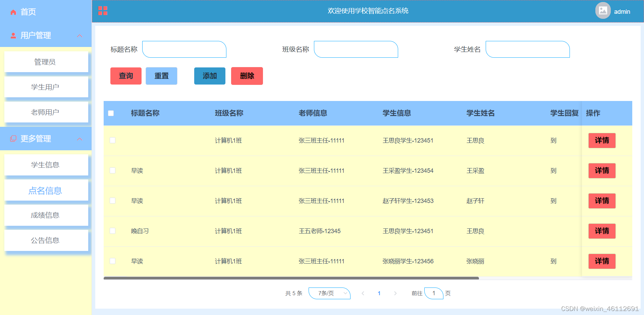Focus the 标题名称 input field
The width and height of the screenshot is (644, 315).
tap(184, 49)
